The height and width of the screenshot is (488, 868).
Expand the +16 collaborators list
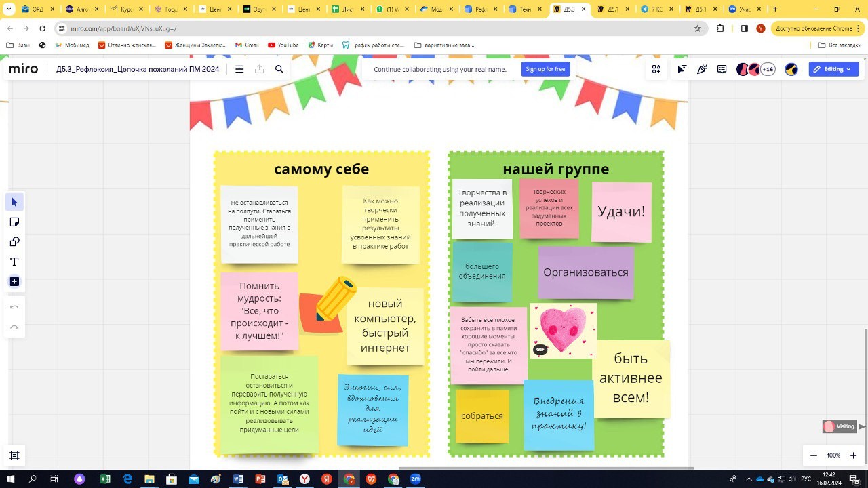point(768,69)
